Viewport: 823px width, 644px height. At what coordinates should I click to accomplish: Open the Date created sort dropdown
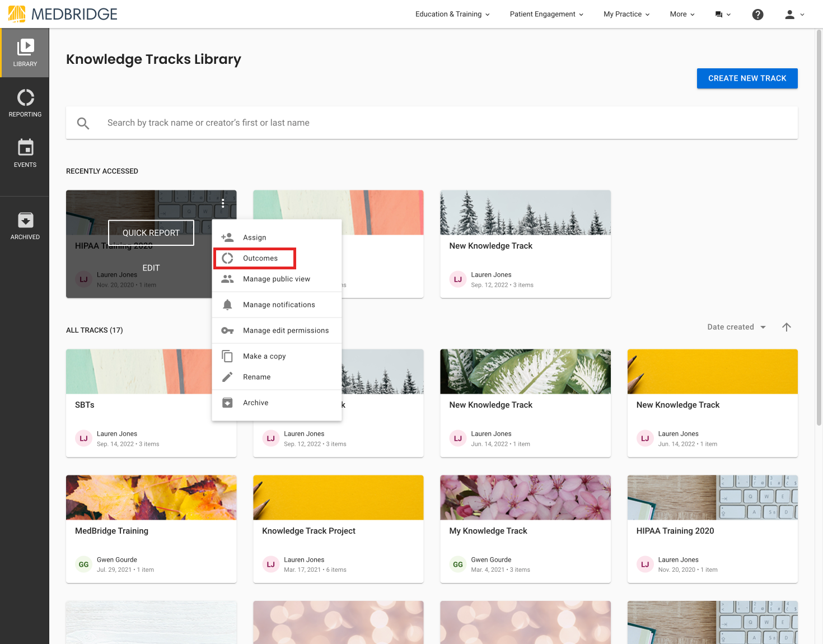tap(735, 327)
